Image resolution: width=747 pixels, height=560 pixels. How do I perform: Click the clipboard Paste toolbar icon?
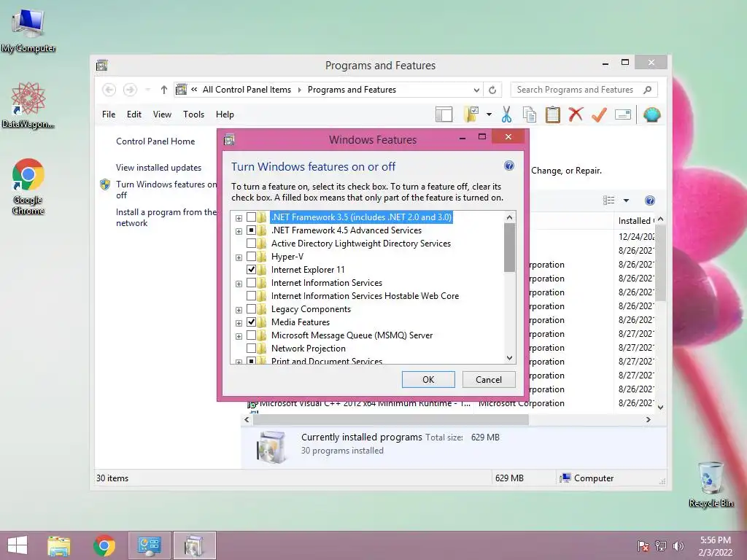tap(553, 114)
